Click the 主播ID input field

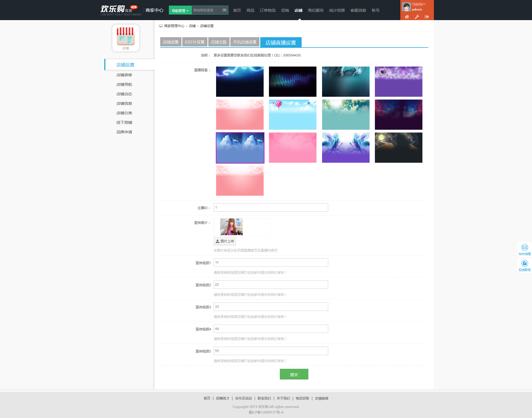[x=271, y=207]
